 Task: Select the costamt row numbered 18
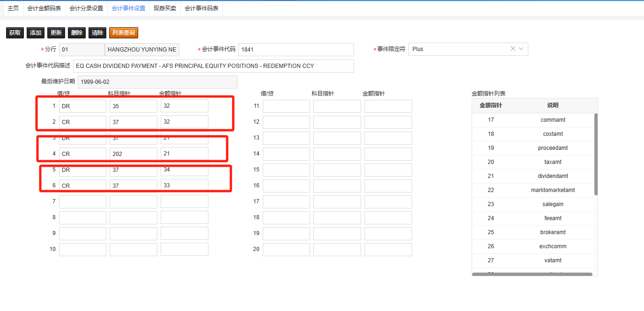[533, 134]
